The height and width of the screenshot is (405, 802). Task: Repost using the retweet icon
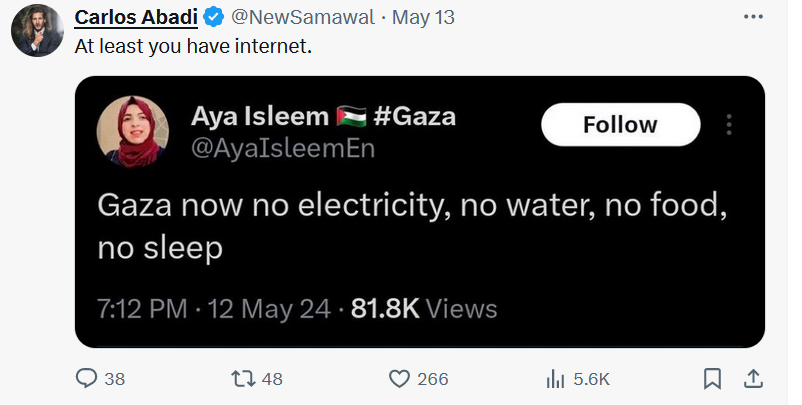[x=242, y=379]
